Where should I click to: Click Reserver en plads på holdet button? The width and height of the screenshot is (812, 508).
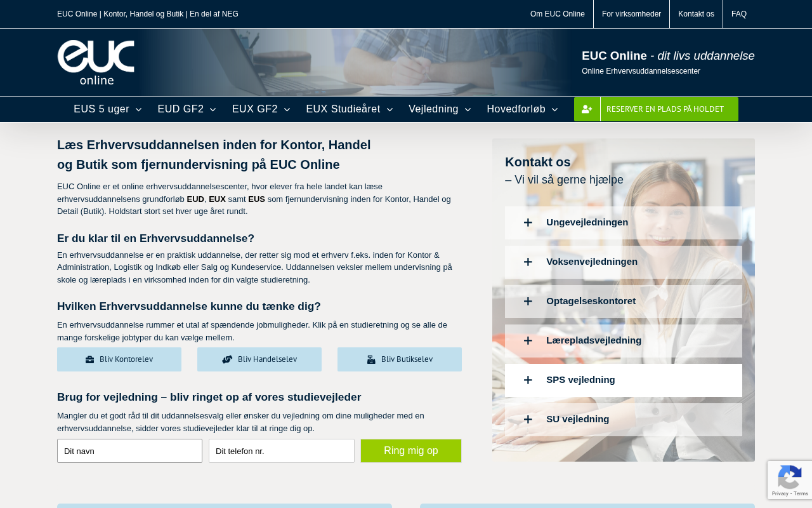[x=656, y=109]
